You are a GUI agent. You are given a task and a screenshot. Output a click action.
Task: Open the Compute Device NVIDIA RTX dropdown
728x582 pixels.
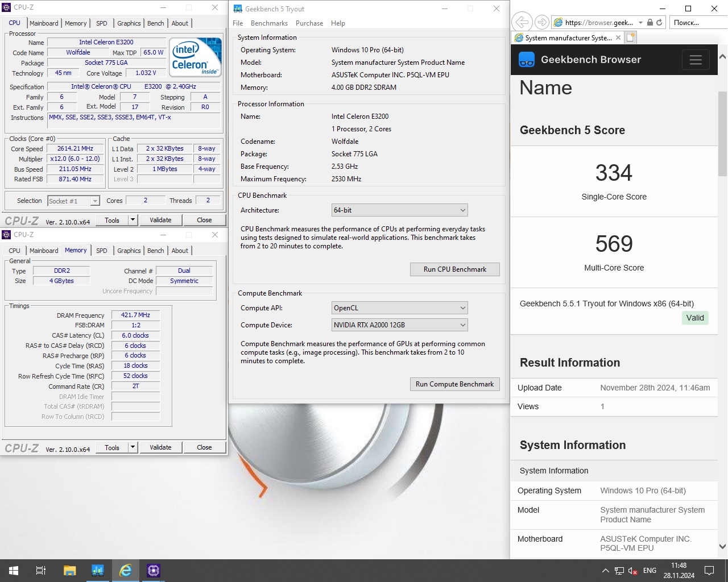[399, 325]
